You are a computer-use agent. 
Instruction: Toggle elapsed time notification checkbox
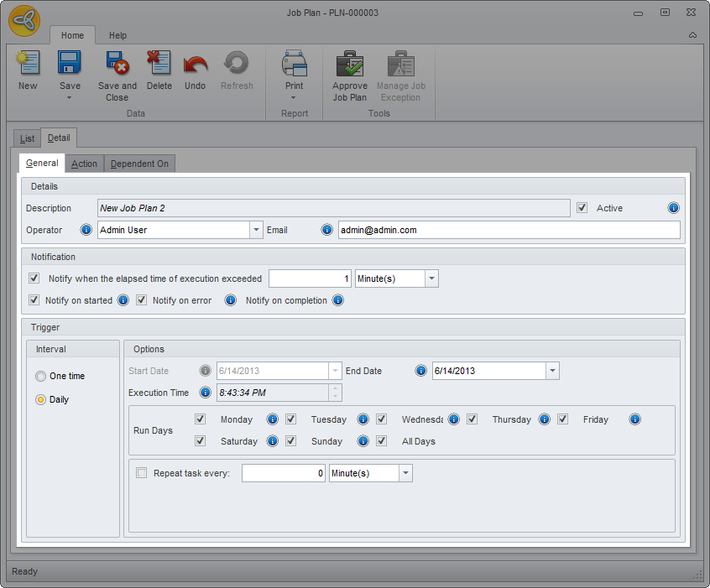point(34,278)
